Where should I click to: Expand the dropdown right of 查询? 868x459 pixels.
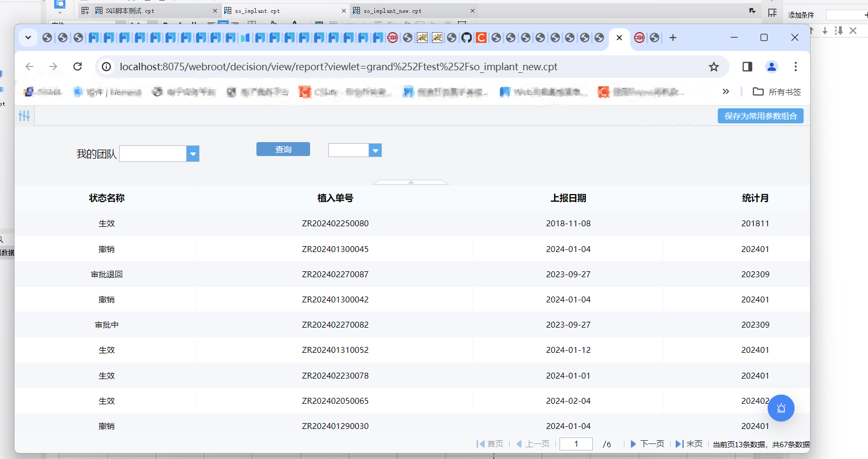[376, 150]
